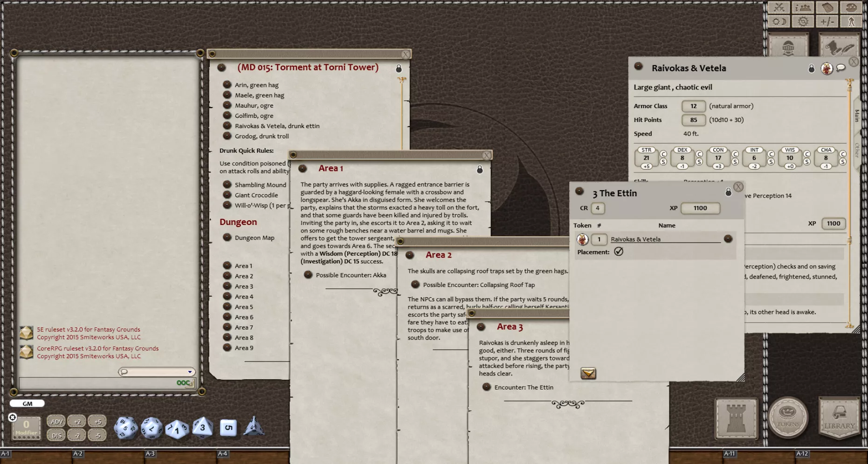
Task: Open the Library button
Action: coord(839,418)
